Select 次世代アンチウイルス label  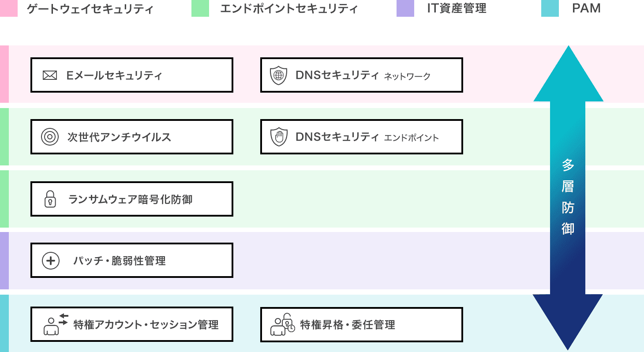pos(119,137)
